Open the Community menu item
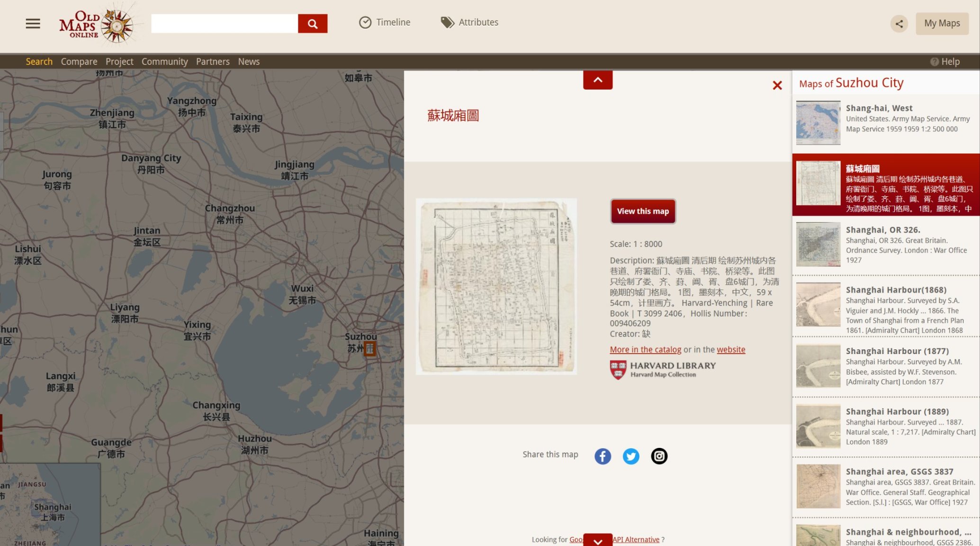Image resolution: width=980 pixels, height=546 pixels. coord(164,62)
